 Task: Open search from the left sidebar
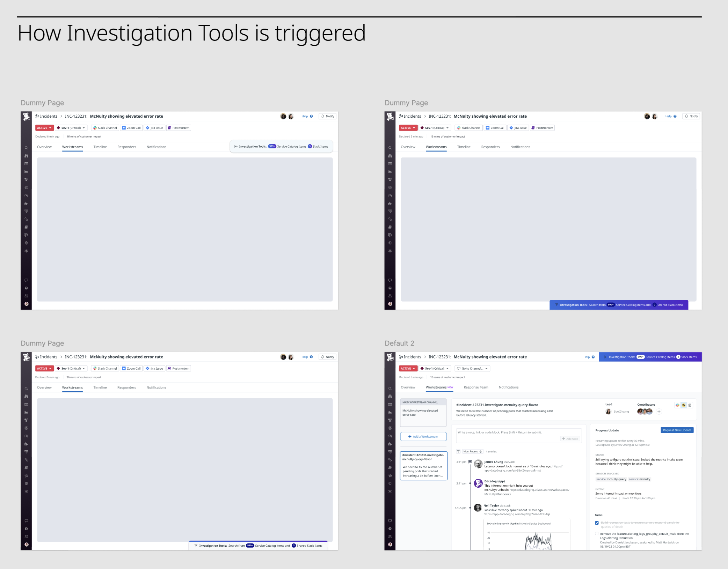390,389
